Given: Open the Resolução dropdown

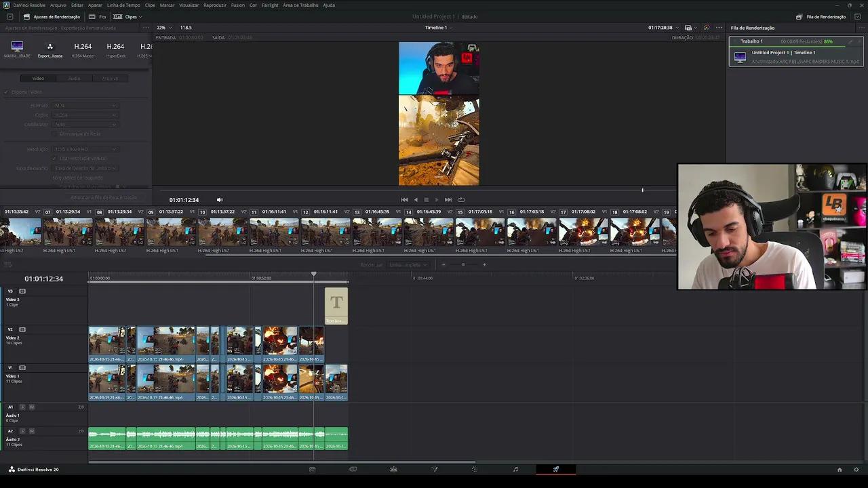Looking at the screenshot, I should click(x=85, y=149).
